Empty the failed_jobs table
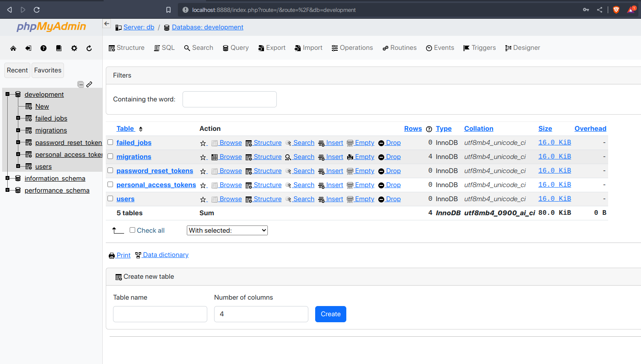 (360, 143)
